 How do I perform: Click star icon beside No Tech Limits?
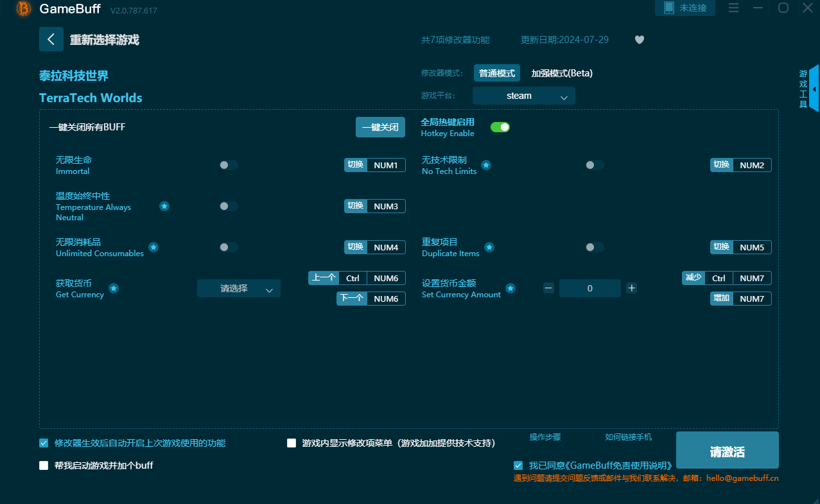[x=486, y=165]
